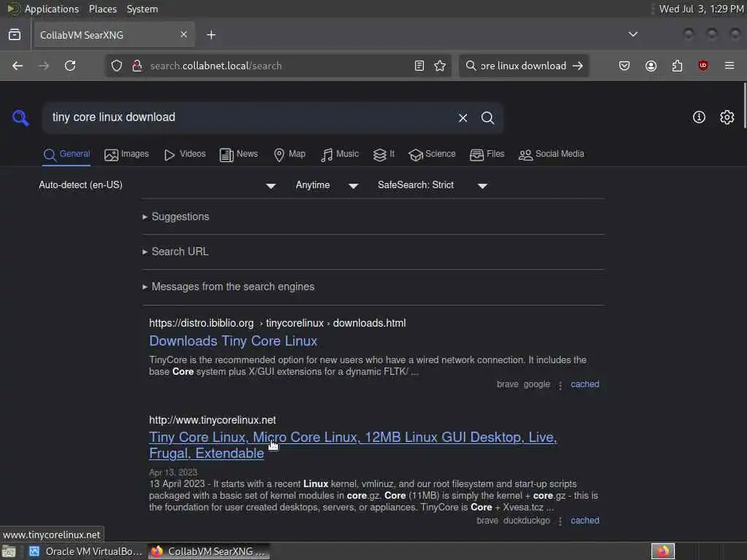The width and height of the screenshot is (747, 560).
Task: Switch to the Videos category
Action: coord(185,155)
